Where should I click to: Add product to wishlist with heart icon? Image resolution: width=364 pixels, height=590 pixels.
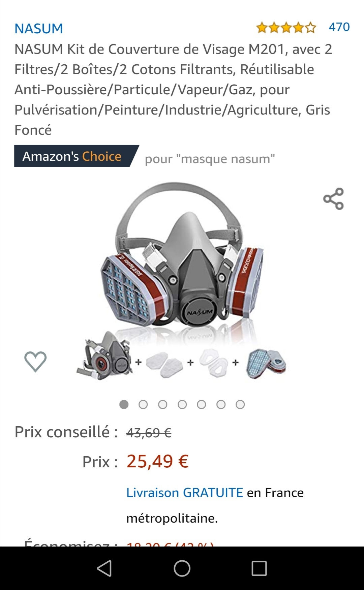click(35, 362)
